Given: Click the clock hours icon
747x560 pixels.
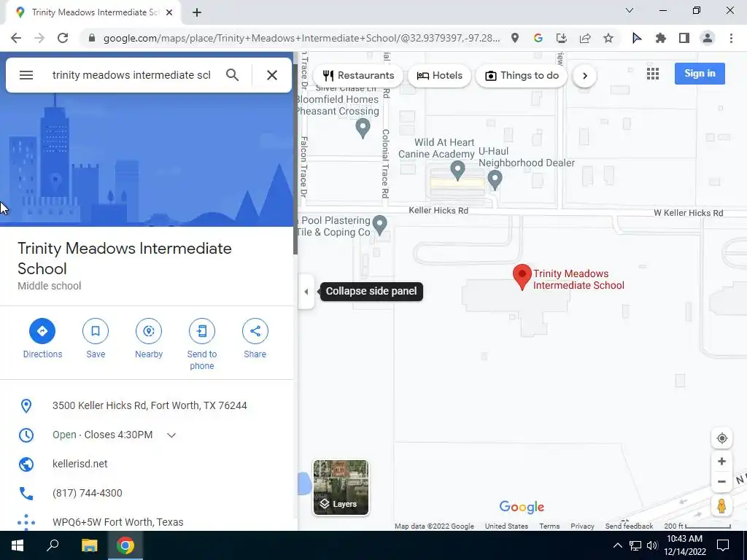Looking at the screenshot, I should pos(26,435).
